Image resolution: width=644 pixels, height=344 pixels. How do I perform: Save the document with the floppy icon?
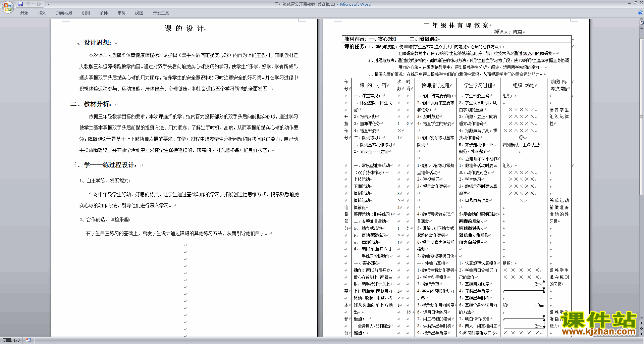tap(20, 4)
